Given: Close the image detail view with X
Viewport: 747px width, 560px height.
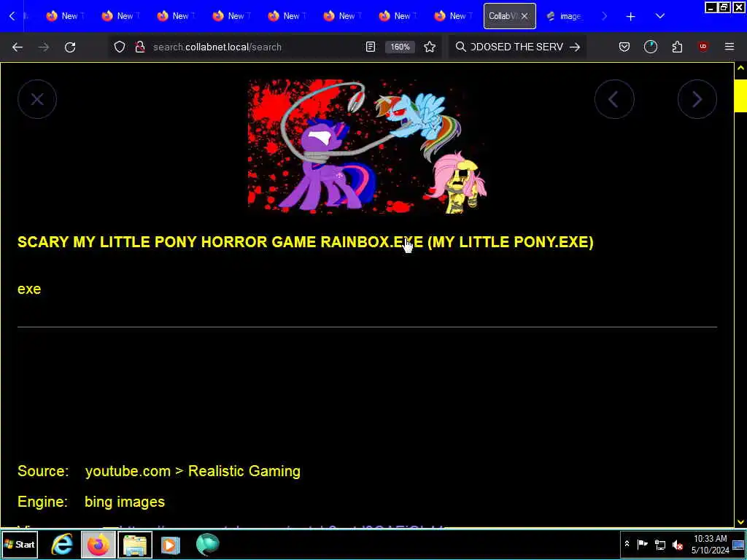Looking at the screenshot, I should [x=37, y=99].
